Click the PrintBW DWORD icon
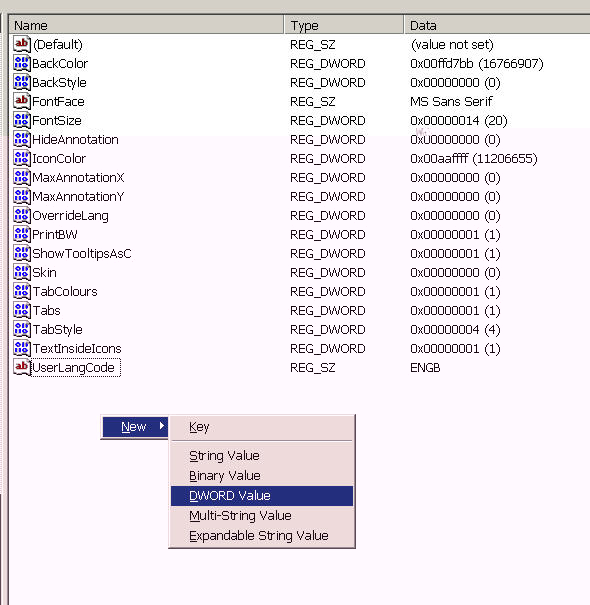The width and height of the screenshot is (590, 605). click(x=22, y=234)
